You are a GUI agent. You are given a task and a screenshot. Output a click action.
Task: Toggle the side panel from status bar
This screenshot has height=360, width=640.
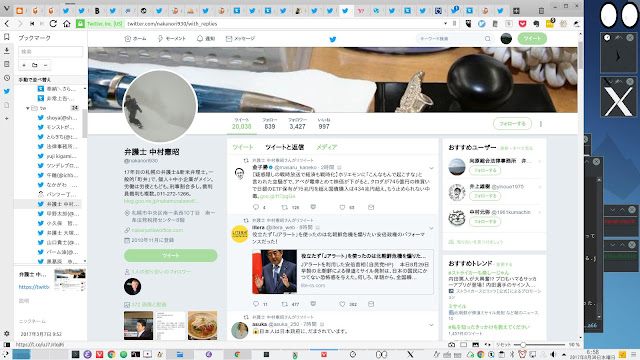tap(7, 344)
